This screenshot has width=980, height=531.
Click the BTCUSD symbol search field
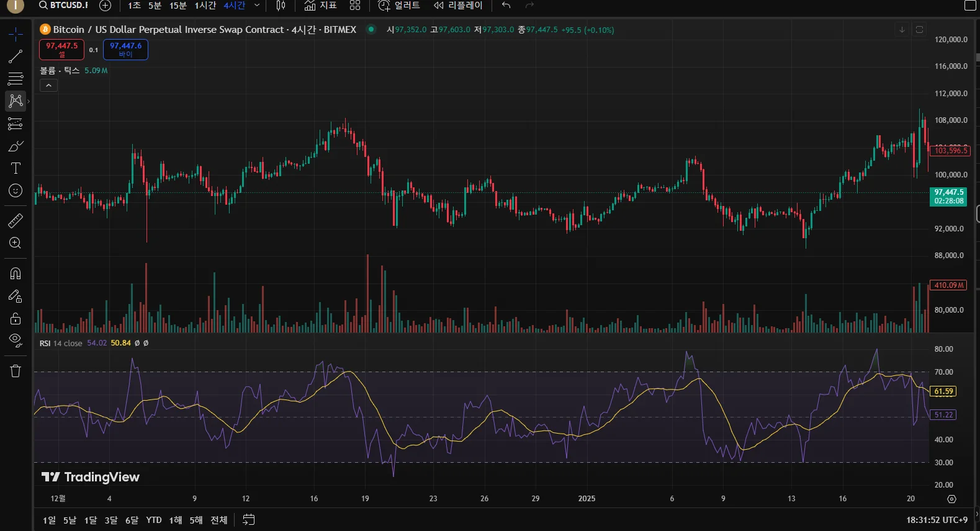63,6
